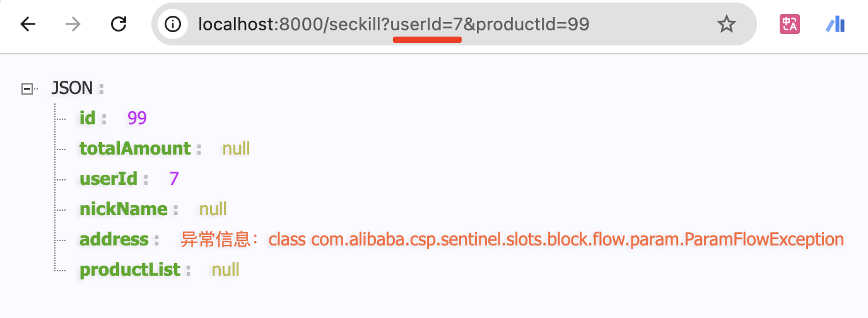The width and height of the screenshot is (868, 318).
Task: Select the totalAmount key
Action: coord(135,148)
